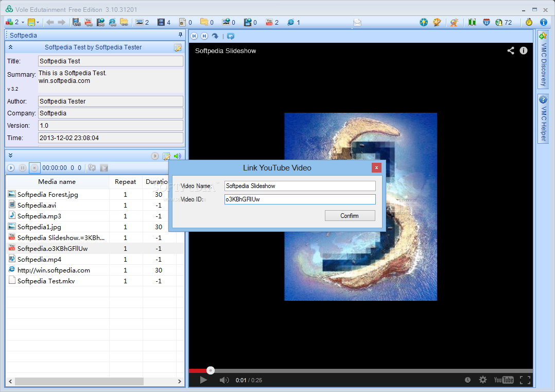This screenshot has height=392, width=555.
Task: Click the document count icon showing 0
Action: (182, 22)
